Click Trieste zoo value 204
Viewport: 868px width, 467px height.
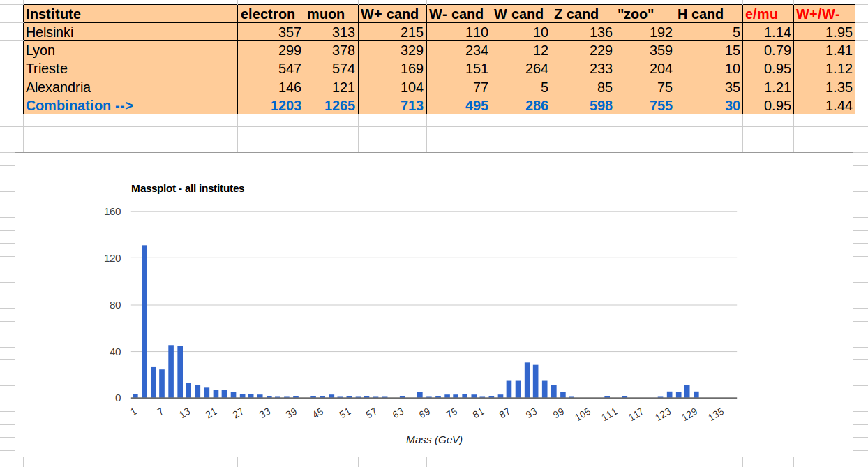tap(645, 68)
